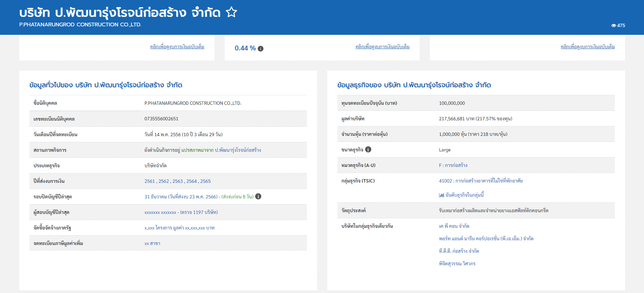Click the view count eye icon
Viewport: 644px width, 293px height.
click(x=614, y=25)
